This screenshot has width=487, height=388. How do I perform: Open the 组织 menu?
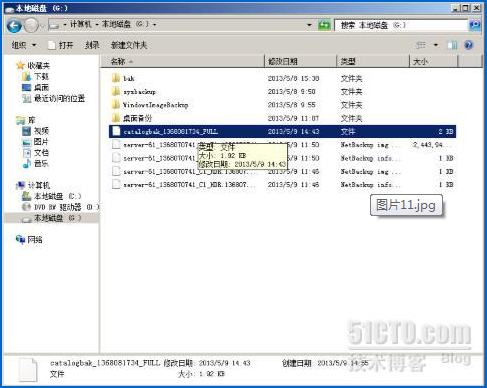coord(23,45)
